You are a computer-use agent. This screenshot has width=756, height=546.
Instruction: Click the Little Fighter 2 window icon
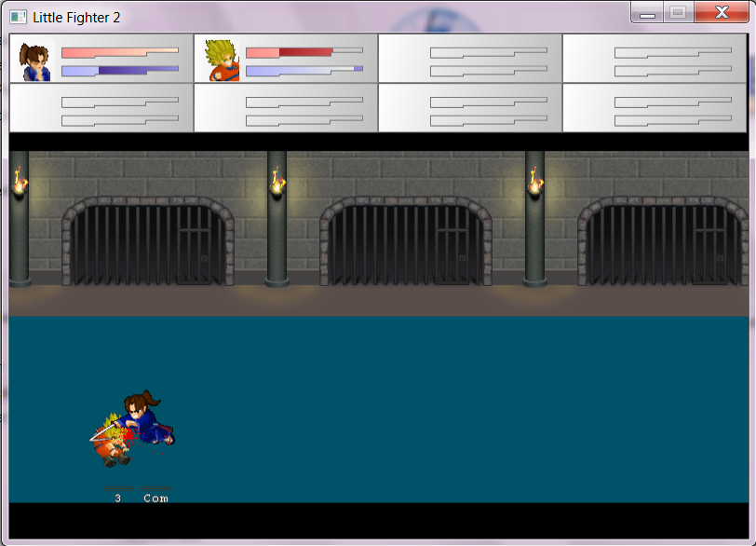(x=19, y=18)
